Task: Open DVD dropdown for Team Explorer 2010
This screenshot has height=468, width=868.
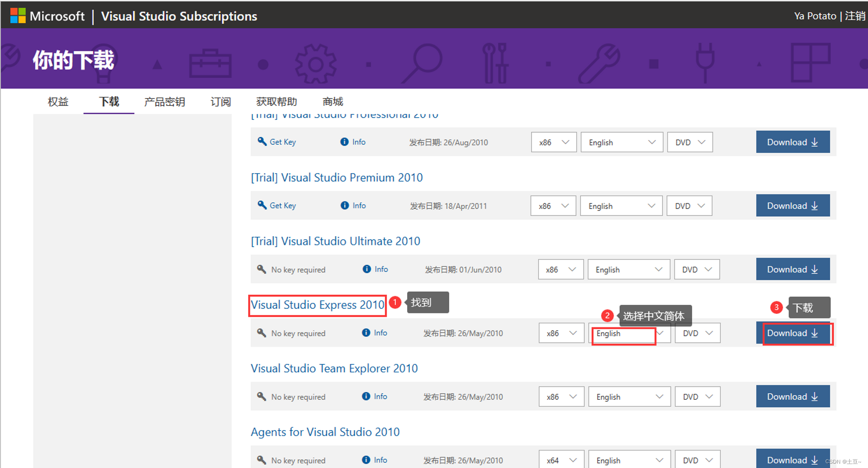Action: [x=697, y=396]
